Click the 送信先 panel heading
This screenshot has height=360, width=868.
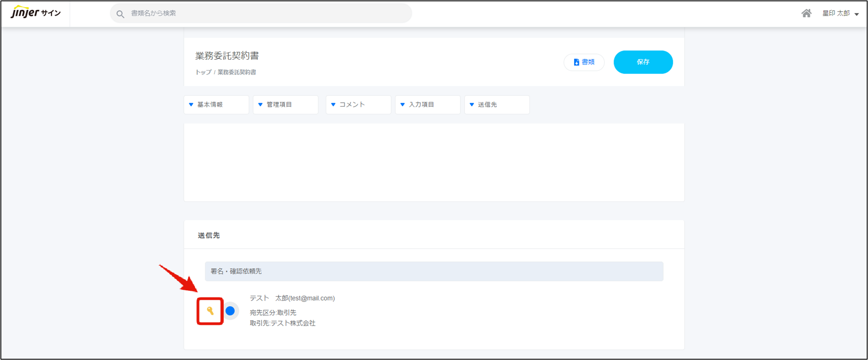tap(209, 235)
